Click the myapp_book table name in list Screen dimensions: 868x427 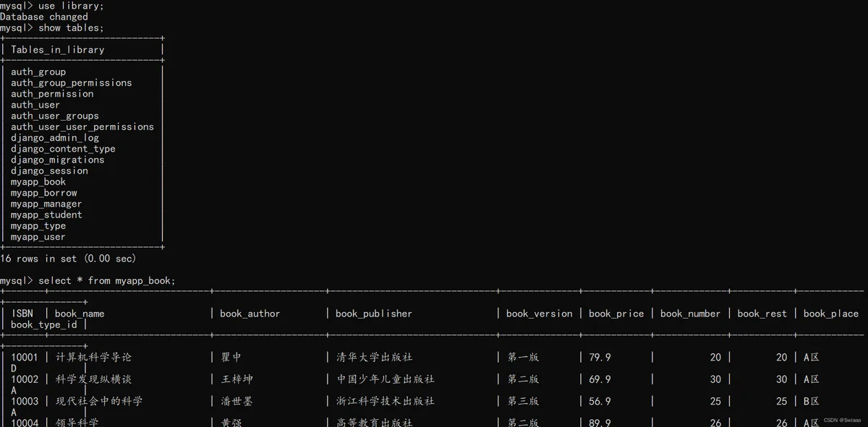[38, 182]
